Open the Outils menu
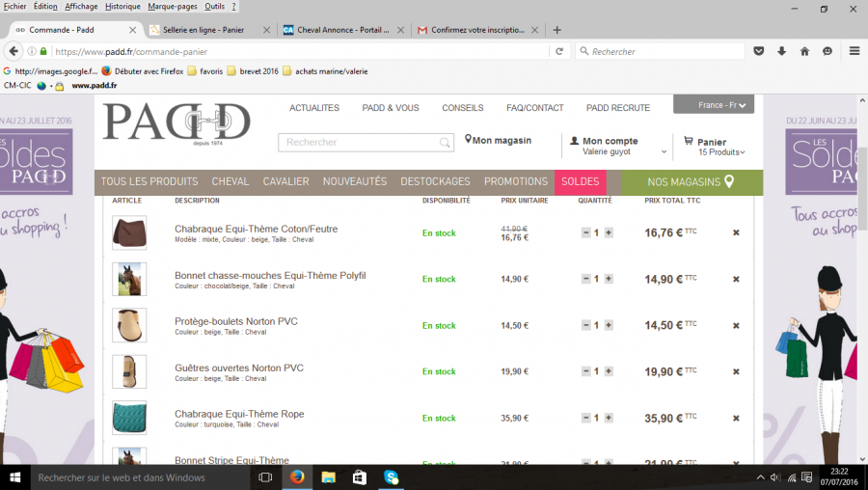Screen dimensions: 868x490 point(214,6)
